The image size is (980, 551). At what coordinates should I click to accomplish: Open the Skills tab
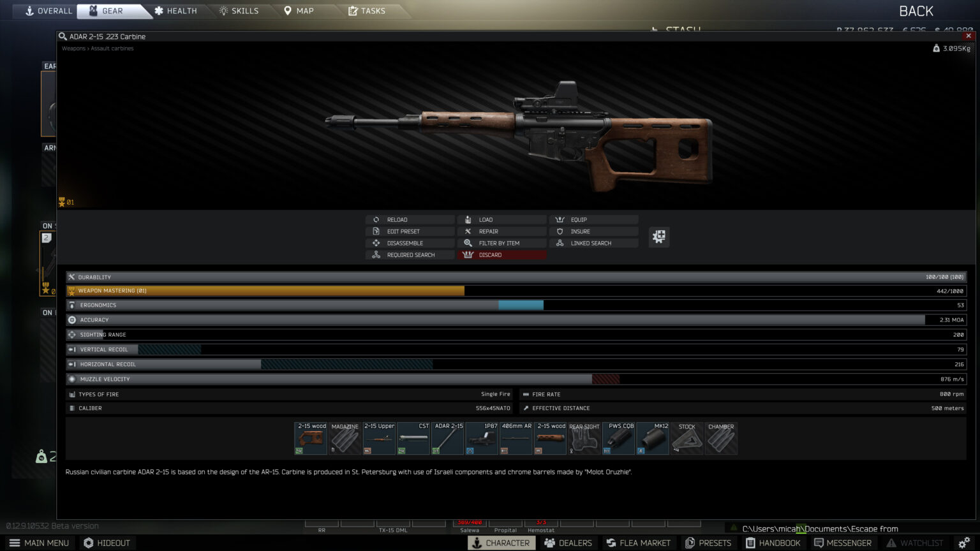coord(239,11)
